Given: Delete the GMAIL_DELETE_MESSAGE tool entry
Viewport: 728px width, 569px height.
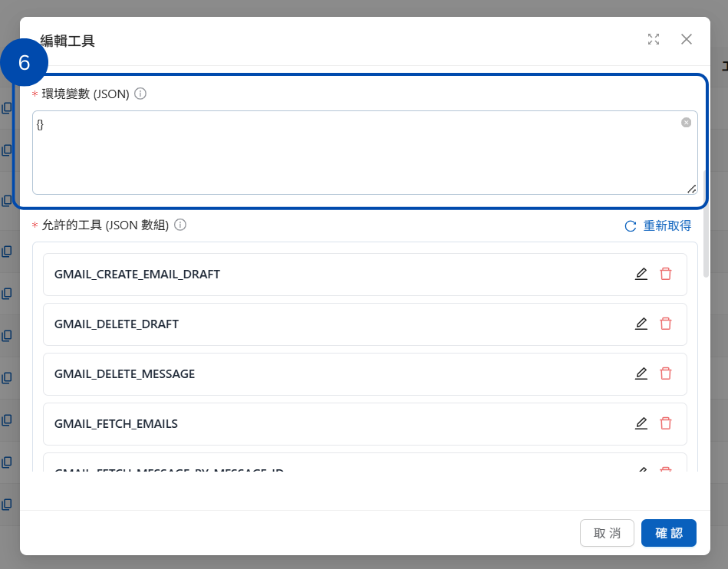Looking at the screenshot, I should coord(666,373).
